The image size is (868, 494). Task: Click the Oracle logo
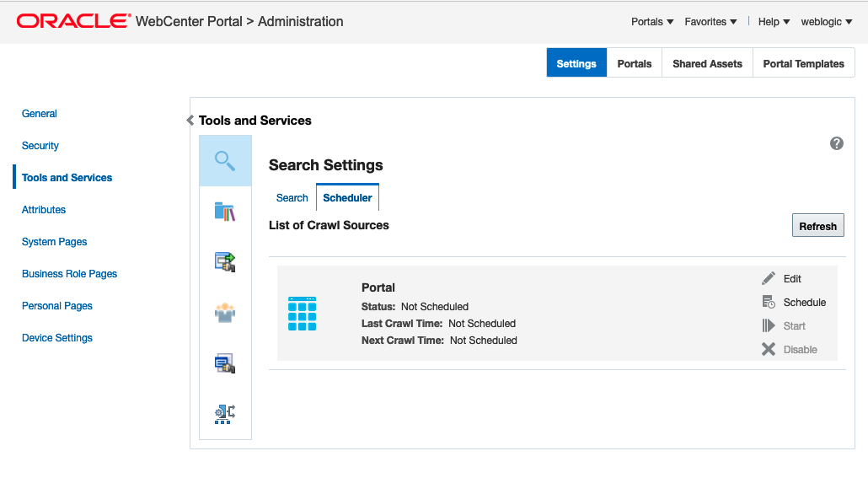coord(73,21)
